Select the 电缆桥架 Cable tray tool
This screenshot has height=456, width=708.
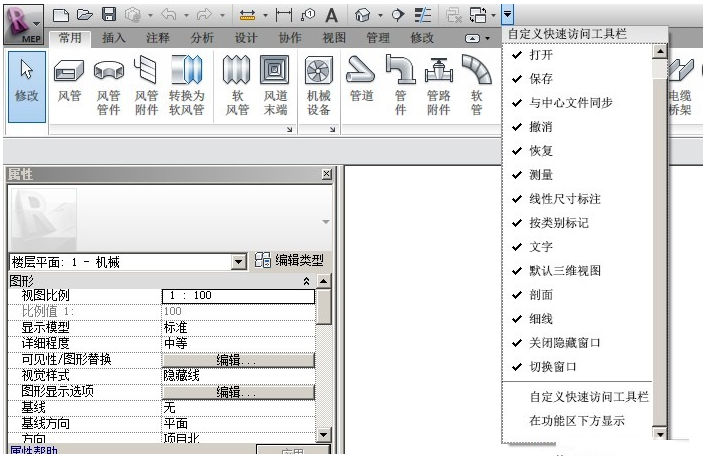(x=680, y=85)
